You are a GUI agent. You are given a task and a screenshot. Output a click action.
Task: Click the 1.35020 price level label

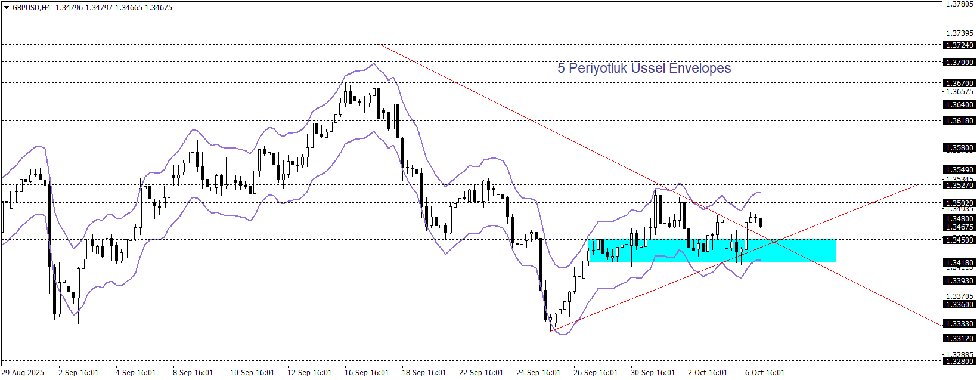[x=959, y=203]
